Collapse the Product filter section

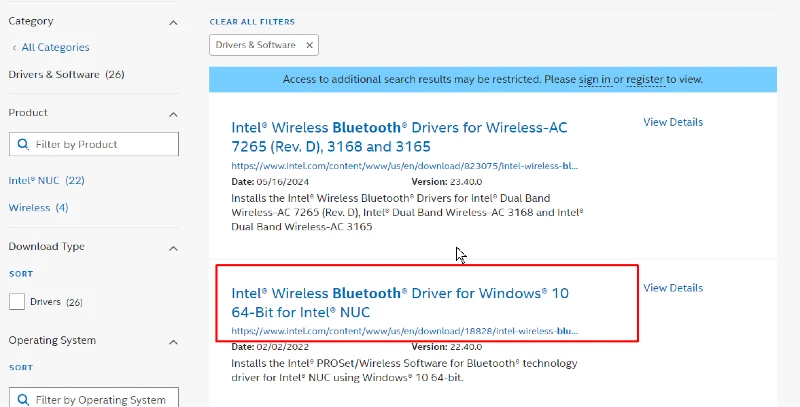click(x=173, y=114)
